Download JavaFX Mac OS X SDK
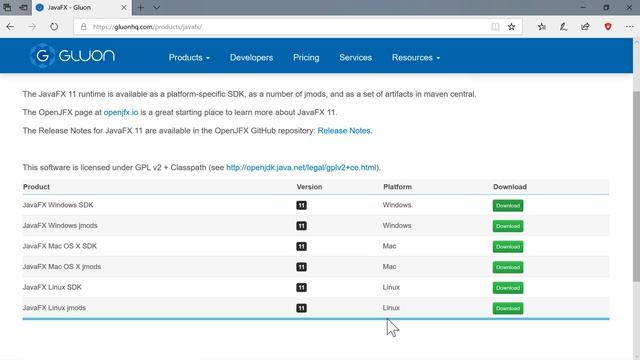This screenshot has height=360, width=640. click(x=508, y=247)
